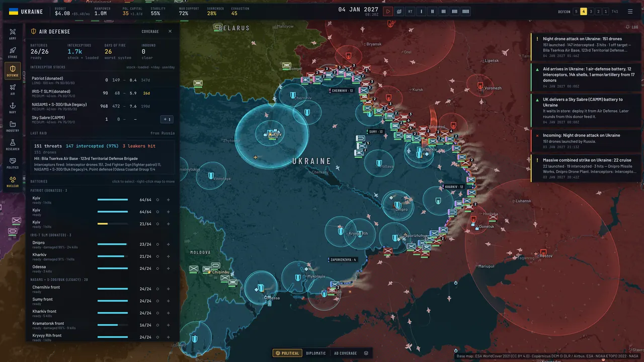Click the RT real-time speed button

click(410, 12)
